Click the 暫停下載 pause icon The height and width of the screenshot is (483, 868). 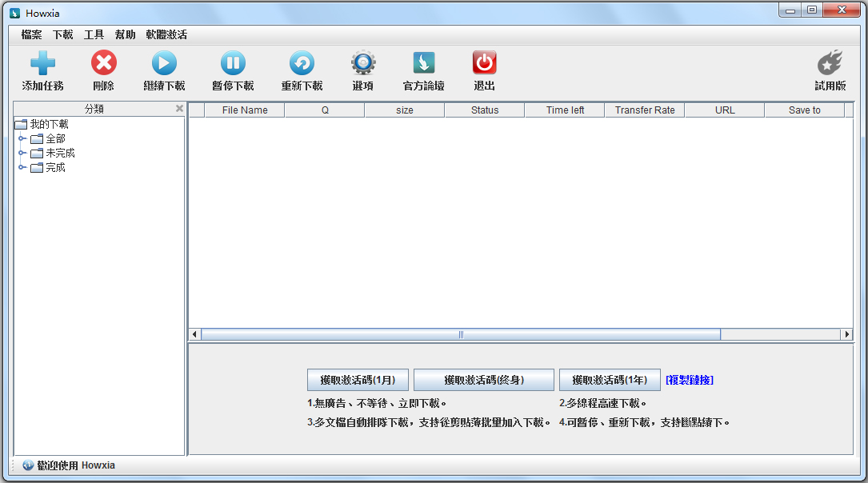tap(233, 63)
